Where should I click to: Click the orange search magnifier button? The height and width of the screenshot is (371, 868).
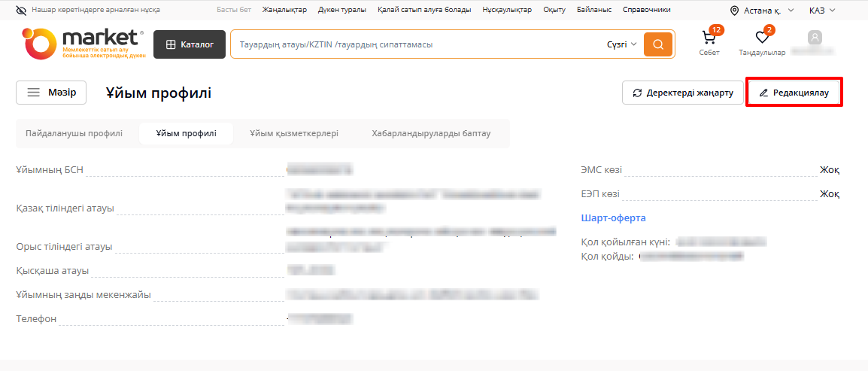tap(658, 44)
